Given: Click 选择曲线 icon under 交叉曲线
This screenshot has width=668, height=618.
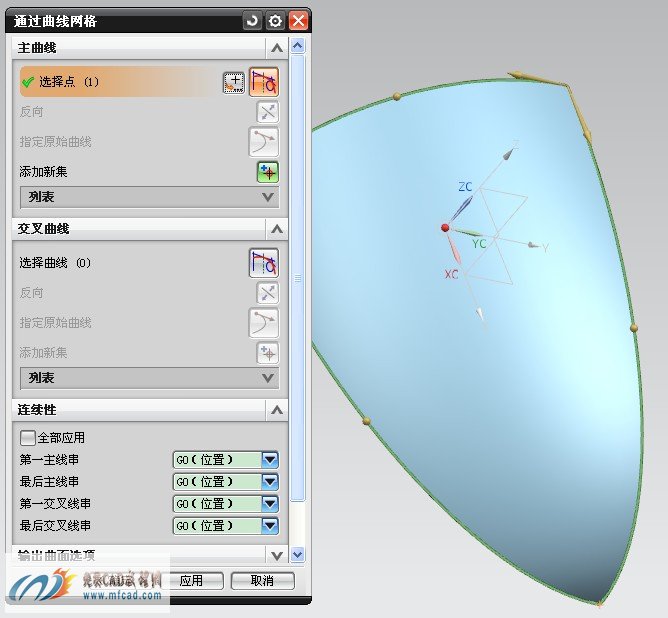Looking at the screenshot, I should 264,263.
